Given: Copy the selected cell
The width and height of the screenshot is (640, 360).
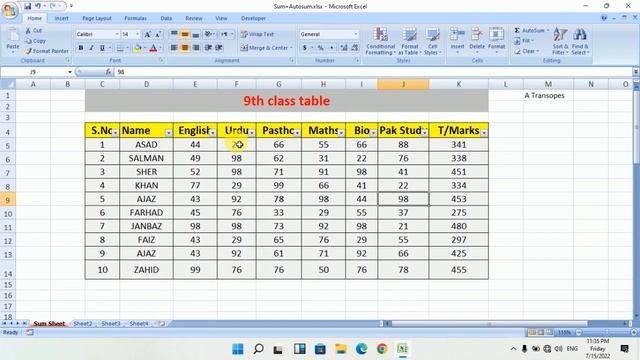Looking at the screenshot, I should [35, 41].
